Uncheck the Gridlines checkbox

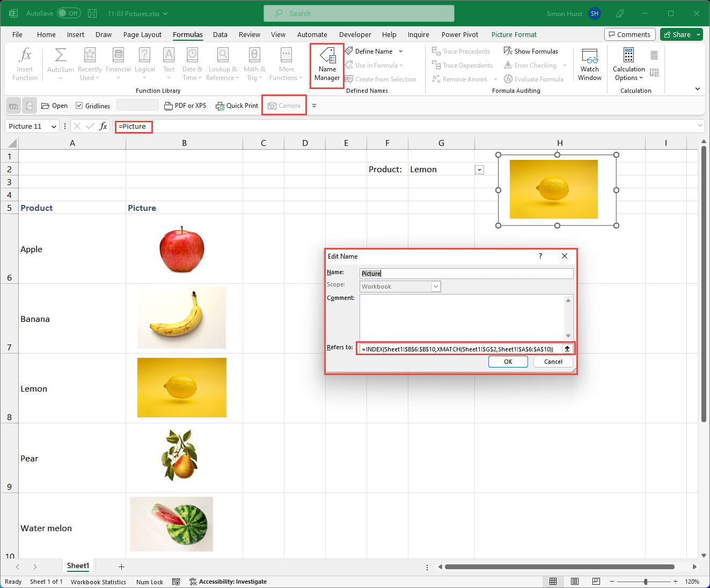79,106
